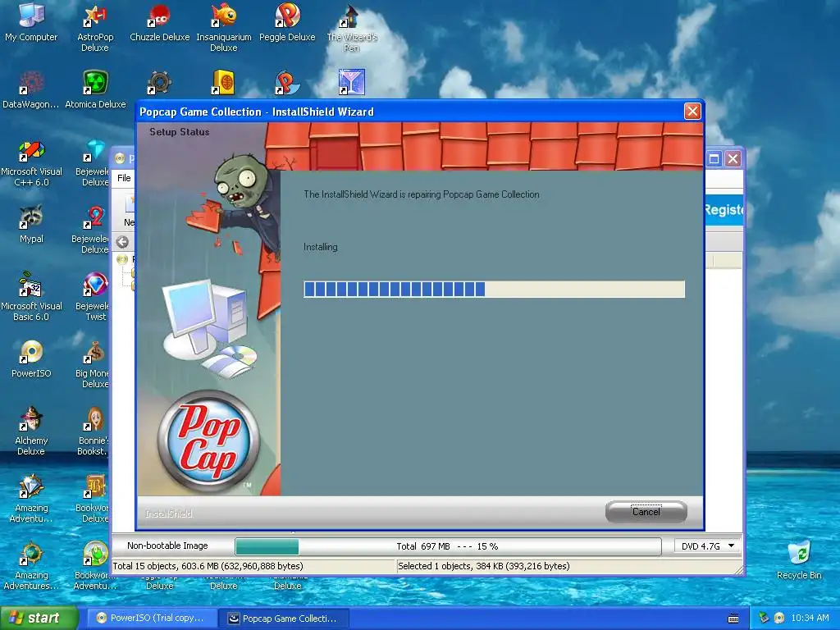This screenshot has width=840, height=630.
Task: Click the martini glass desktop icon
Action: coord(351,83)
